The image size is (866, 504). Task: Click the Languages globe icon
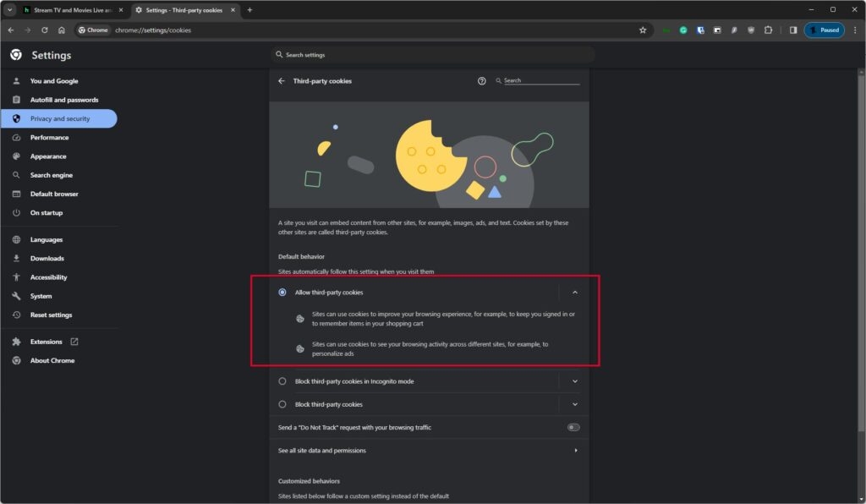[16, 239]
